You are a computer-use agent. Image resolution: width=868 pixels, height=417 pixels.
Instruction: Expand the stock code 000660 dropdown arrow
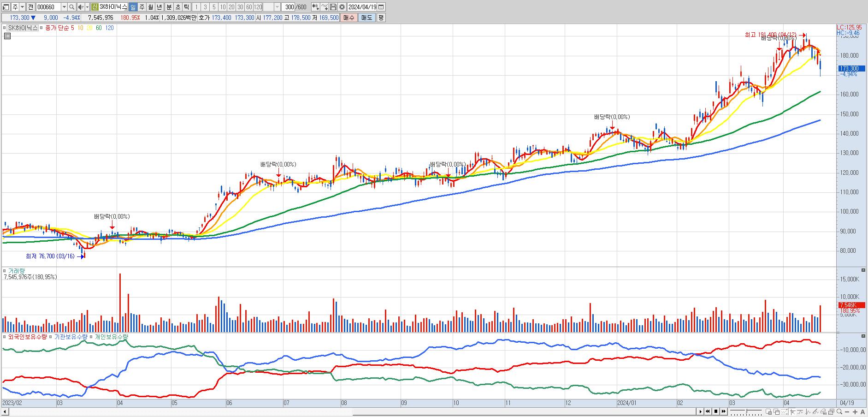click(x=64, y=7)
